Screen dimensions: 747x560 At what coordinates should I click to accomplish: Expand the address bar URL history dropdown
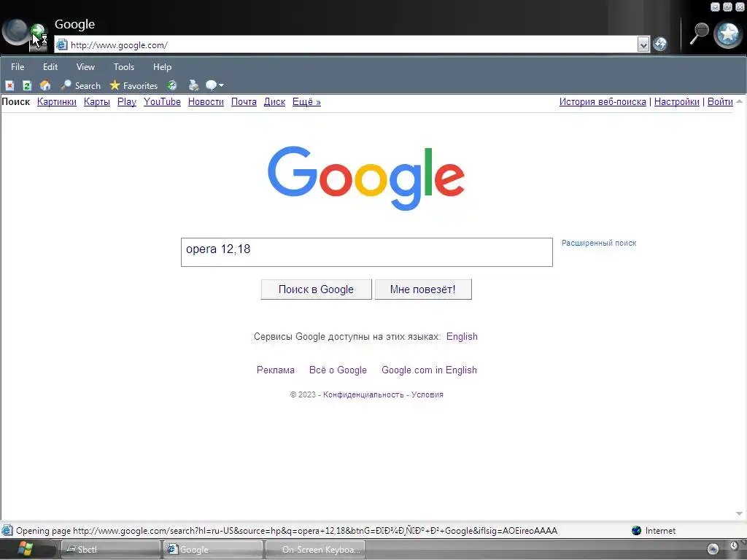(x=643, y=44)
